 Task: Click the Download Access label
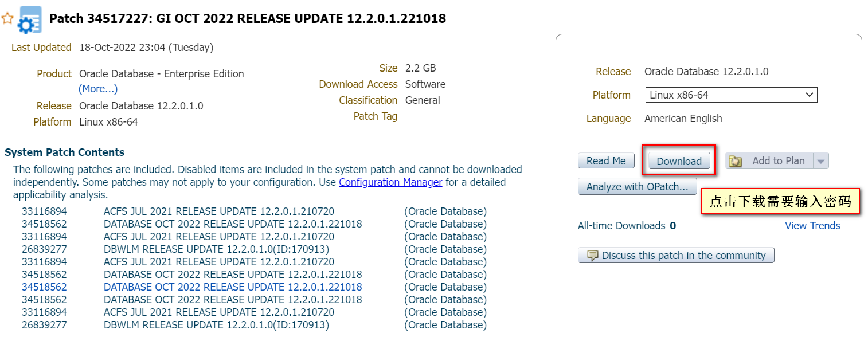pyautogui.click(x=358, y=84)
